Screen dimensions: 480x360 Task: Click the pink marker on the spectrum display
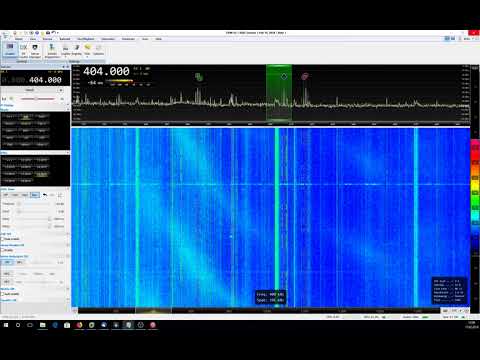pos(305,77)
